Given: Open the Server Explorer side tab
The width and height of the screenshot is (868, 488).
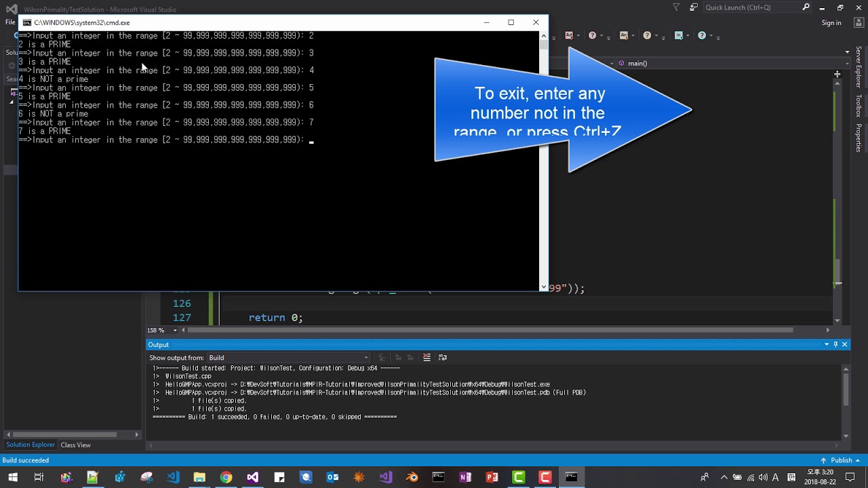Looking at the screenshot, I should (x=859, y=66).
